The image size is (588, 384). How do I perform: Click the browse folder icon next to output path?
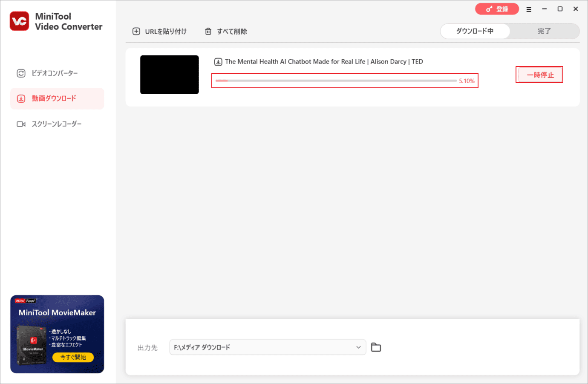click(376, 347)
